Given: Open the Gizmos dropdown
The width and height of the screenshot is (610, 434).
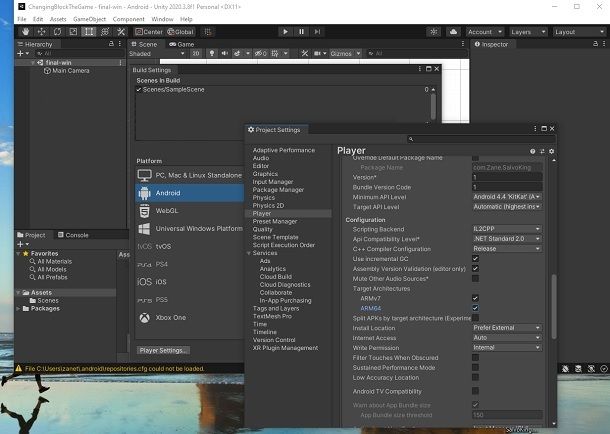Looking at the screenshot, I should point(345,54).
